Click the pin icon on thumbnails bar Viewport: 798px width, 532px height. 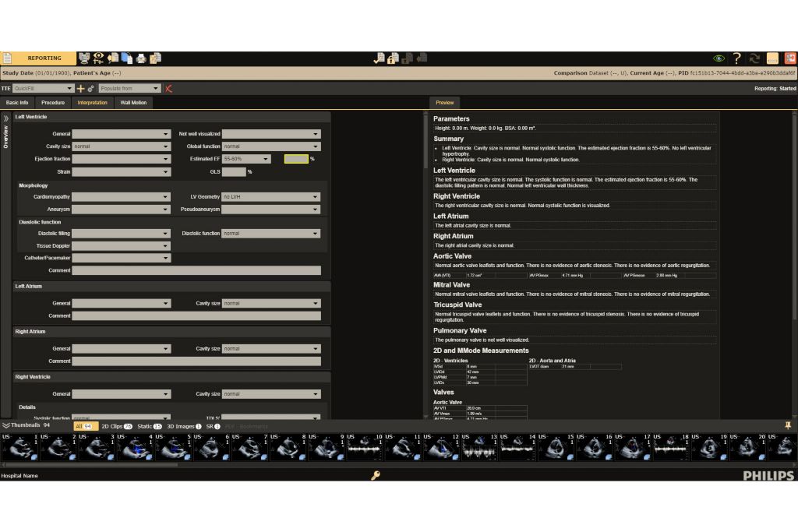point(788,425)
